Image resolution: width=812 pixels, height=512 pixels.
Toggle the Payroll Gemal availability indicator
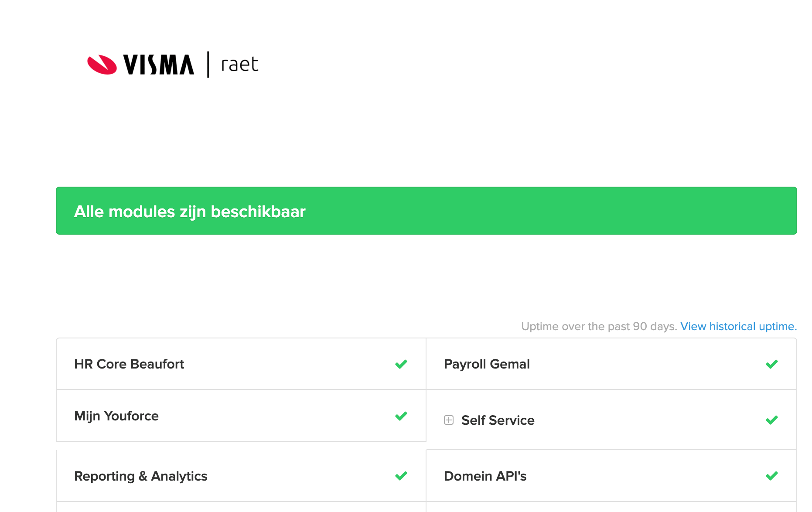pyautogui.click(x=771, y=364)
